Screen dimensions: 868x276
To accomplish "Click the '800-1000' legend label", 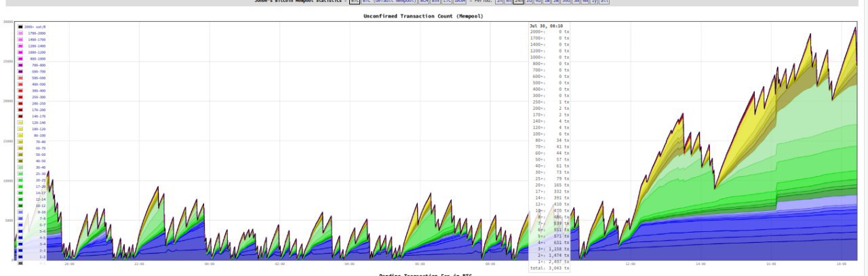I will (x=38, y=58).
